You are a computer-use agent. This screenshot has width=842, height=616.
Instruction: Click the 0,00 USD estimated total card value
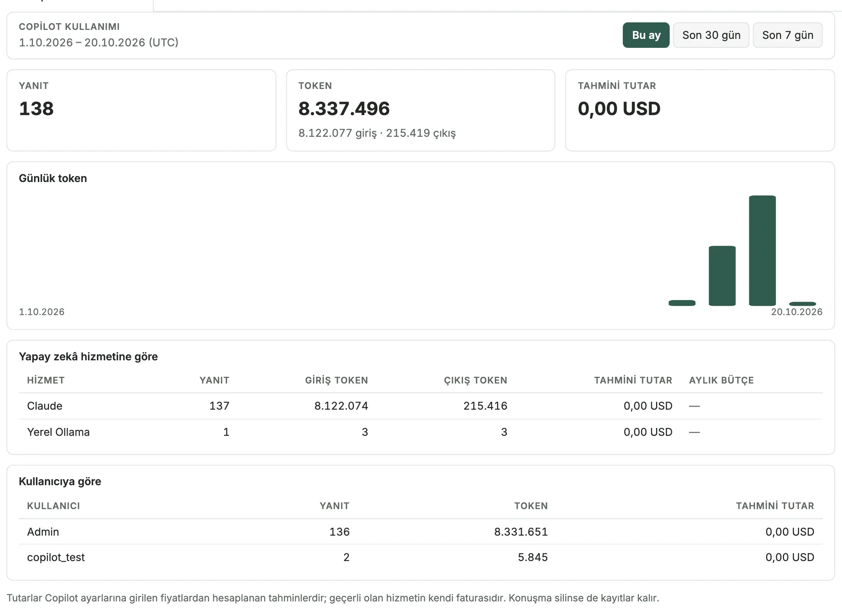pyautogui.click(x=619, y=109)
